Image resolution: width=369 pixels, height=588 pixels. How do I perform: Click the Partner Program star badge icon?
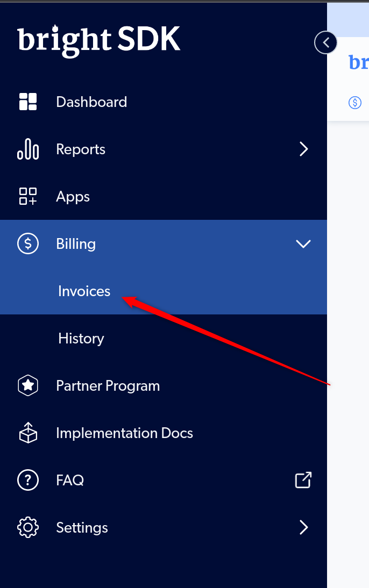click(28, 385)
